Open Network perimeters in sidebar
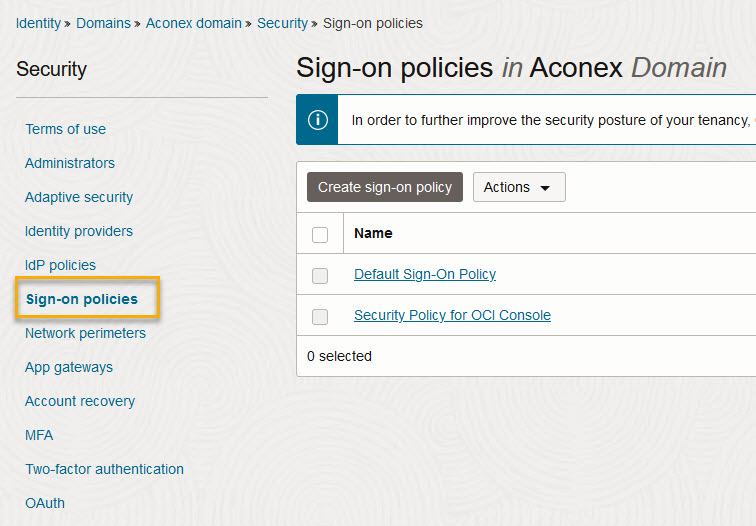Viewport: 756px width, 526px height. pos(85,333)
